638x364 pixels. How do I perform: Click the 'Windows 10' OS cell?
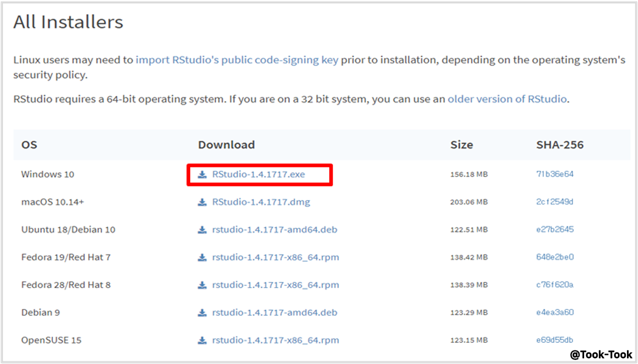click(48, 174)
